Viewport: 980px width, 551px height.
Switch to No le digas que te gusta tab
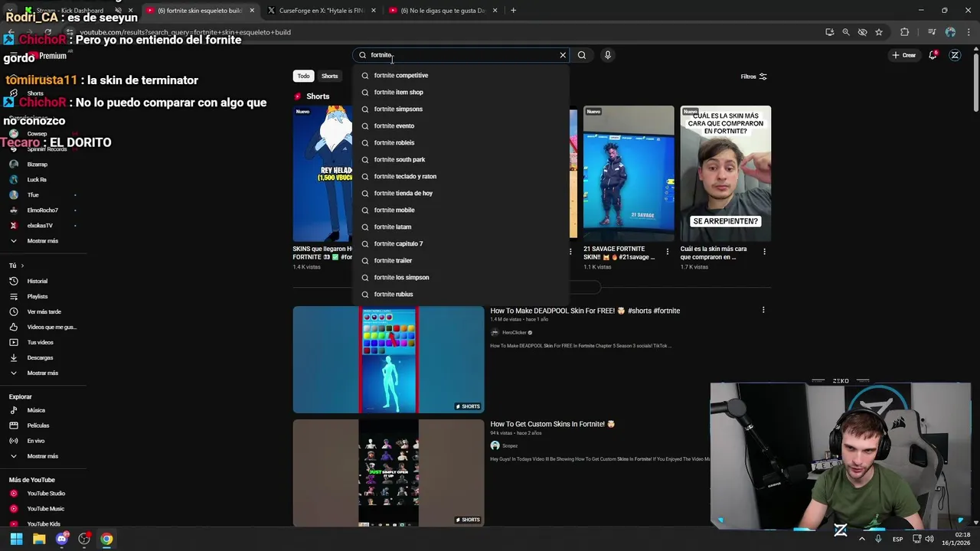(443, 11)
